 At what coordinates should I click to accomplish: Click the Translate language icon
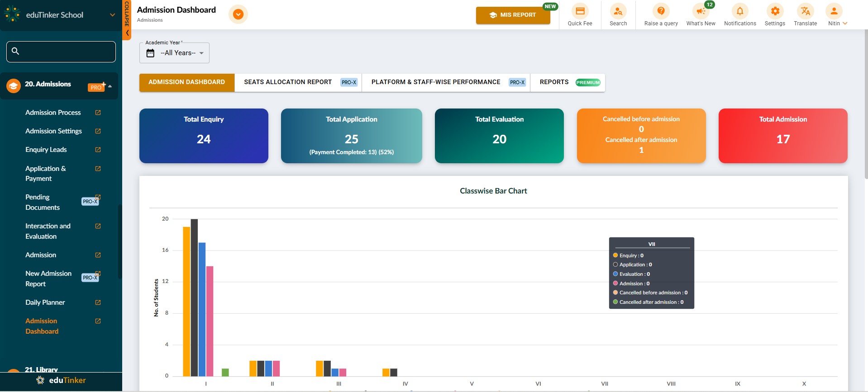point(805,11)
